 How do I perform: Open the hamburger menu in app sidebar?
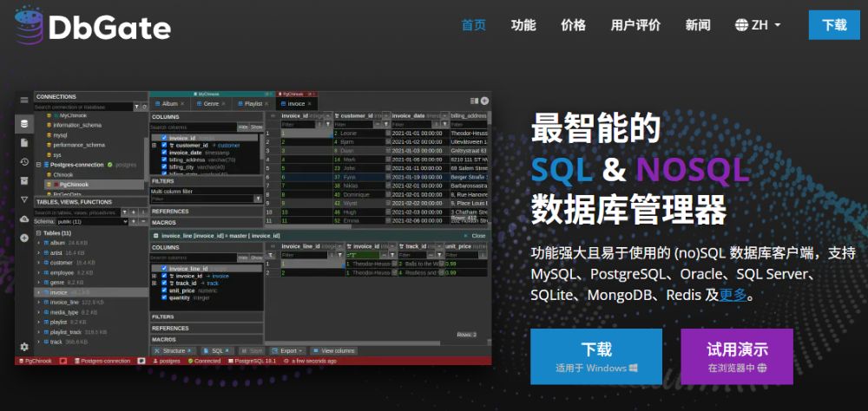(x=24, y=100)
